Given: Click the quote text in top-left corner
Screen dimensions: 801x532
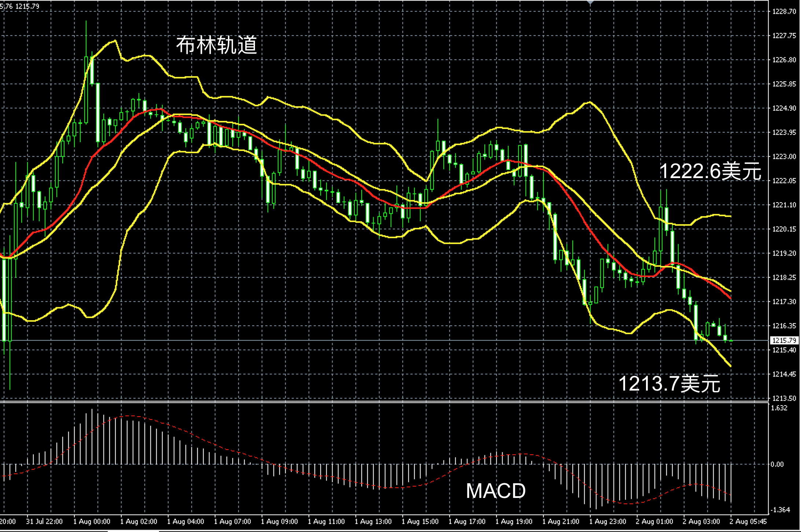Looking at the screenshot, I should click(19, 6).
